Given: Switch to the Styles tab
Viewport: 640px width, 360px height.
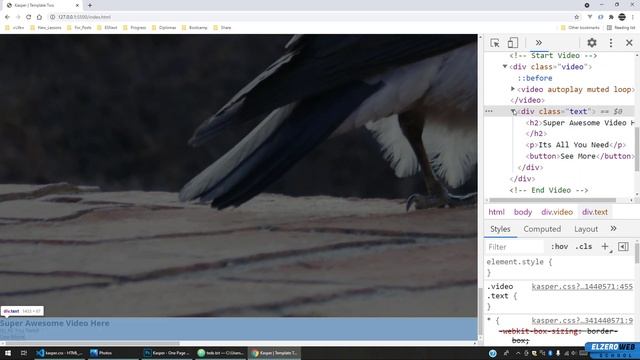Looking at the screenshot, I should [x=500, y=229].
